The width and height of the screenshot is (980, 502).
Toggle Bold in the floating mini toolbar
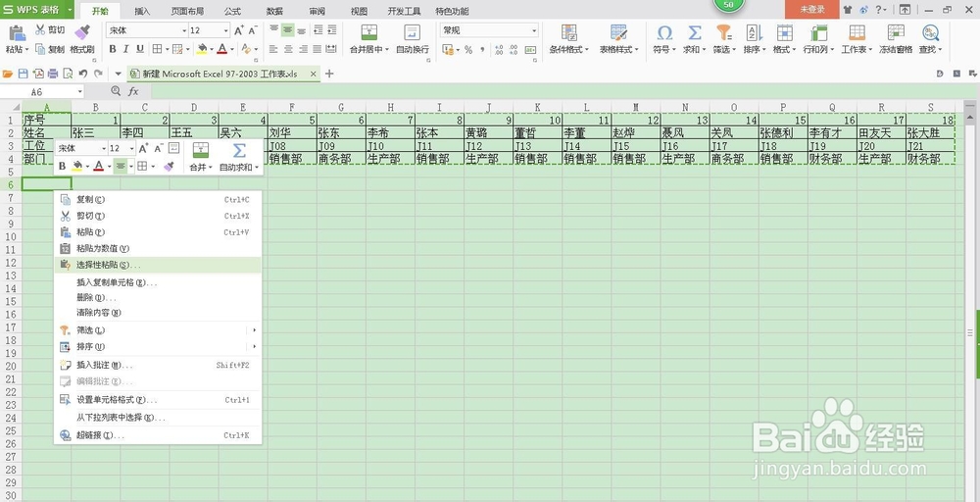tap(62, 167)
